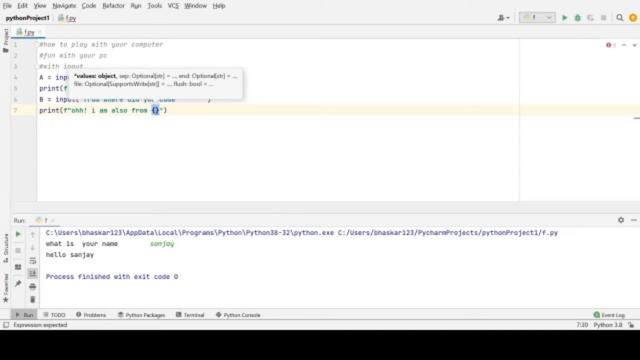The image size is (640, 360).
Task: Open the Terminal tool window
Action: [190, 315]
